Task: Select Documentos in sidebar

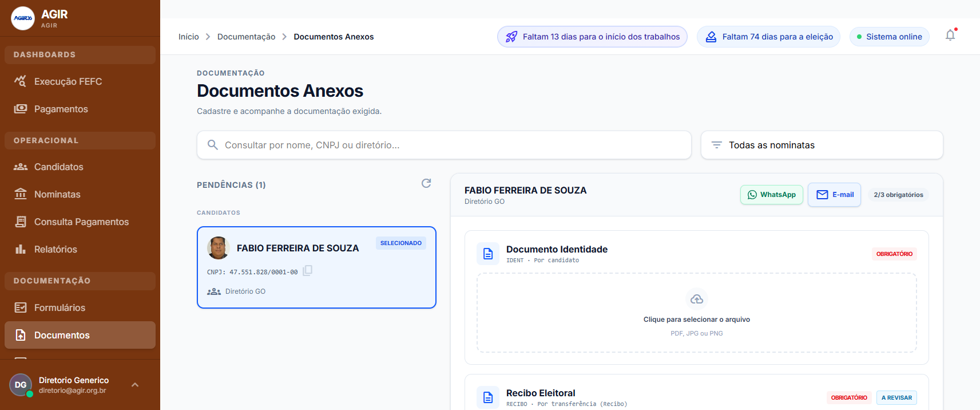Action: 80,335
